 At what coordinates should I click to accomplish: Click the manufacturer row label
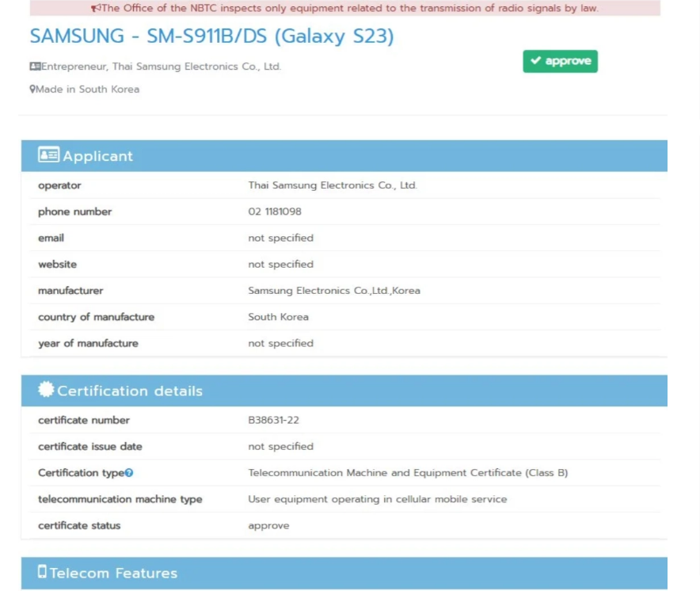point(70,291)
